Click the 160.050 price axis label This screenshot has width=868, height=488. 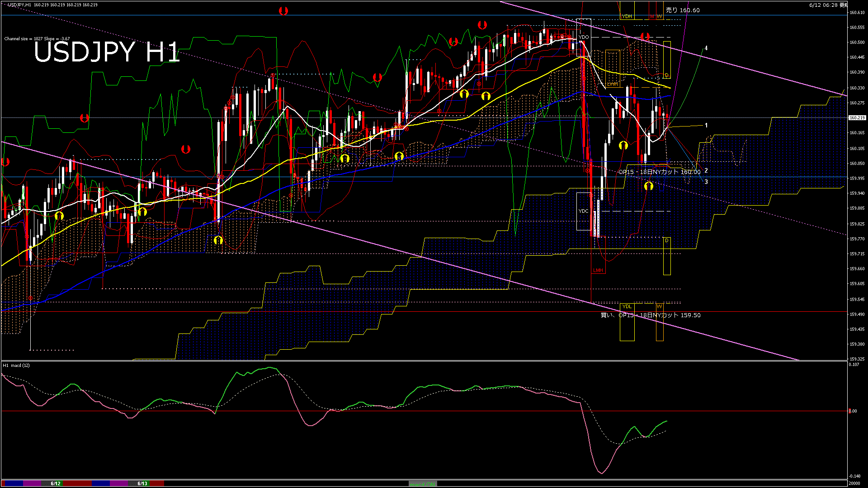857,164
